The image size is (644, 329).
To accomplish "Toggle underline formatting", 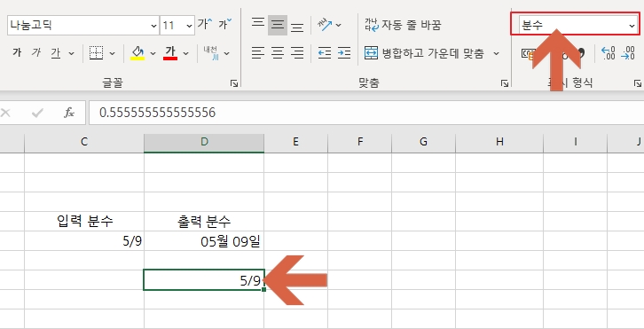I will [55, 53].
